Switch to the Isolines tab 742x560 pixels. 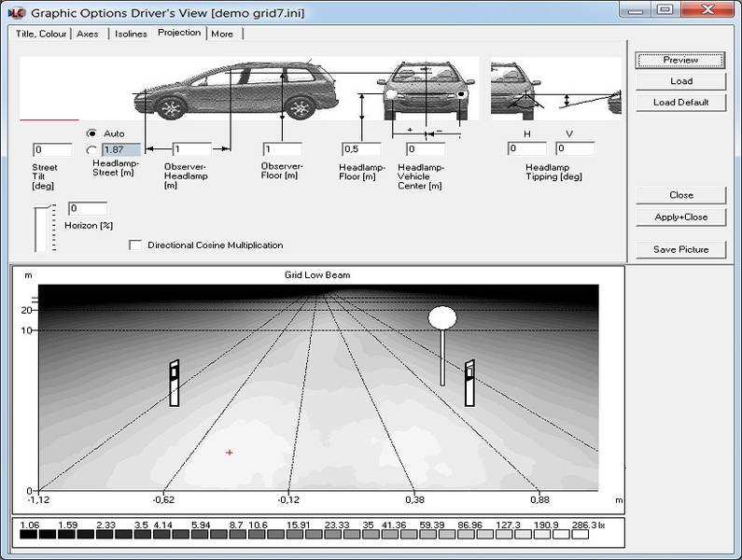pos(131,34)
